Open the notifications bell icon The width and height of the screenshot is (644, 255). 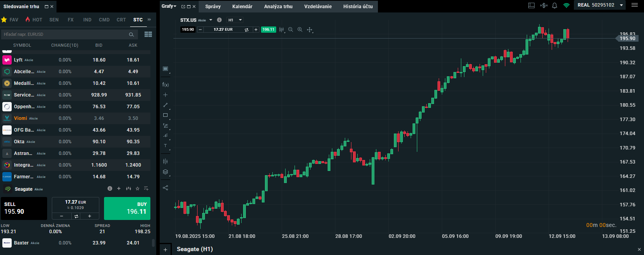pyautogui.click(x=554, y=5)
